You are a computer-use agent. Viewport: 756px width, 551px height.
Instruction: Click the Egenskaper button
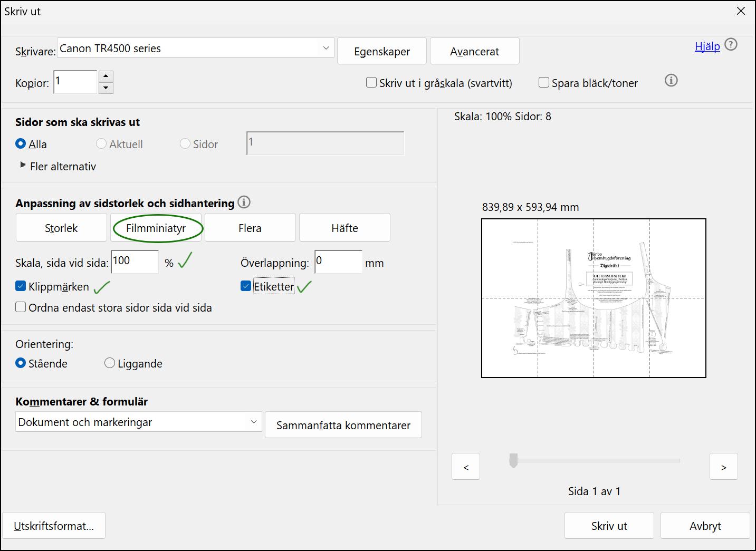tap(382, 51)
